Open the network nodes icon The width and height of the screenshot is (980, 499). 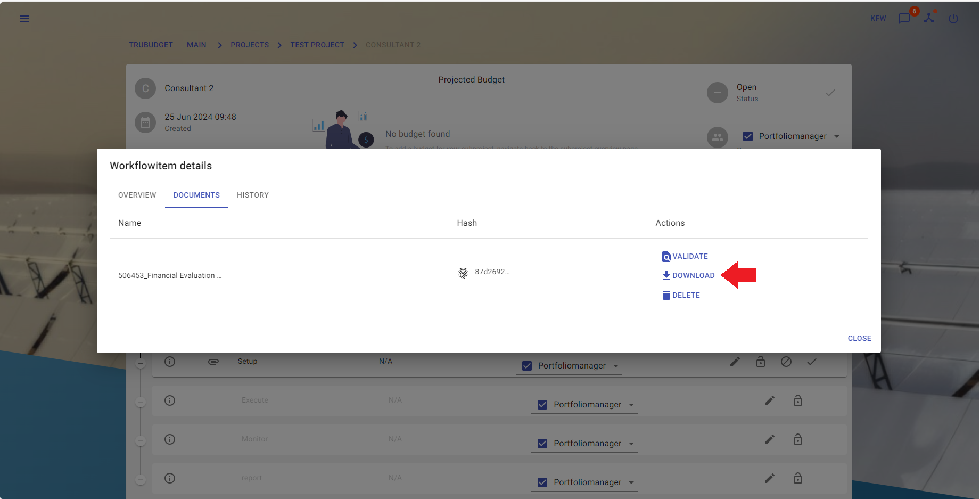click(929, 18)
